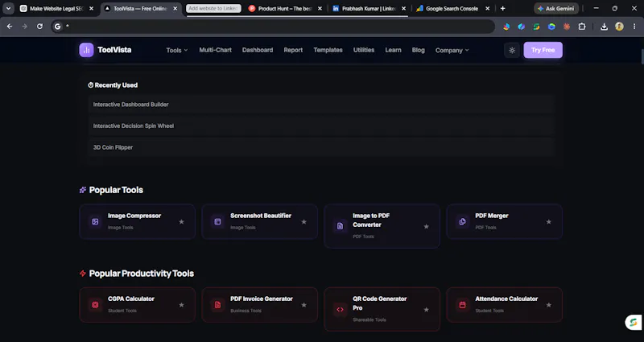
Task: Star the Screenshot Beautifier tool
Action: pos(304,222)
